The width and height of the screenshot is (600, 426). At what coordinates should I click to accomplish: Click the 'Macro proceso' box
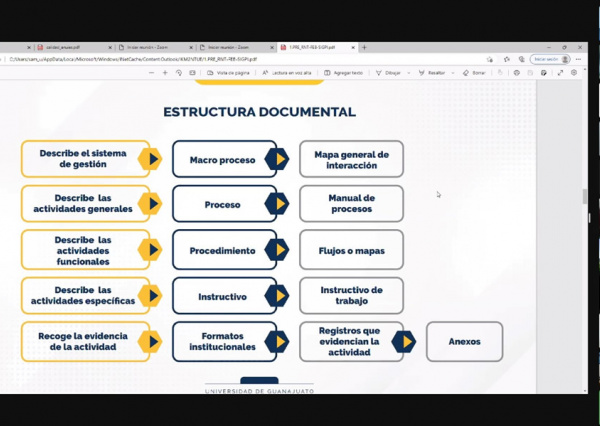point(224,159)
